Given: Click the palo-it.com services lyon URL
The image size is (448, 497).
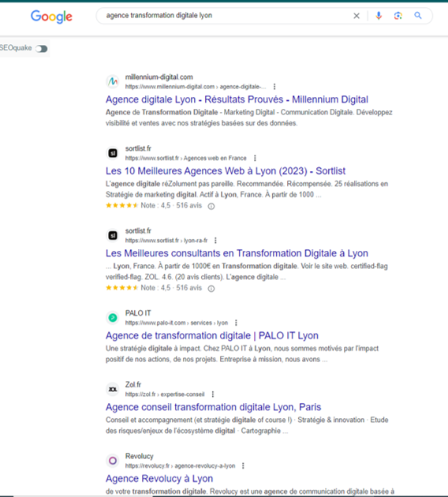Looking at the screenshot, I should (x=177, y=323).
